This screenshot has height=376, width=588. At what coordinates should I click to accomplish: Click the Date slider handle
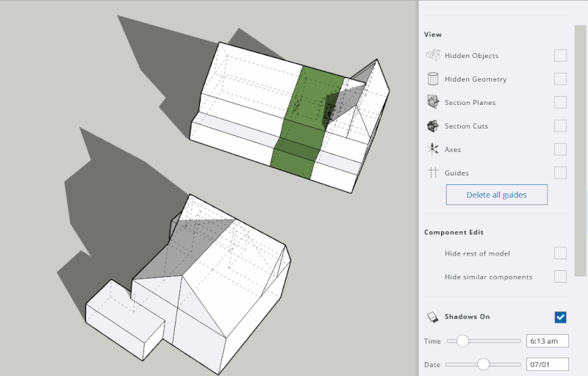(484, 364)
